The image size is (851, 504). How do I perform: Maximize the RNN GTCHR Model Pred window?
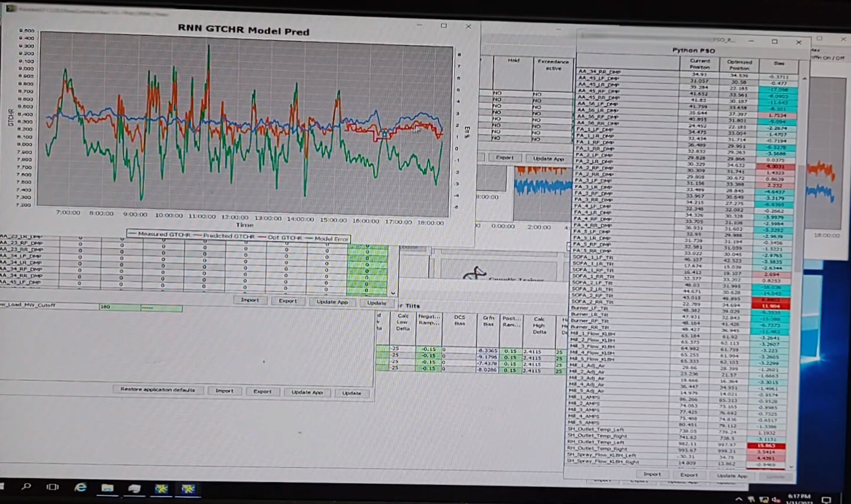(443, 26)
